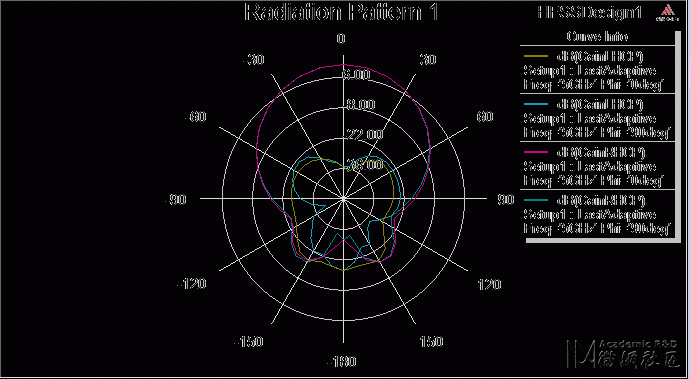
Task: Select the olive curve swatch in legend
Action: coord(536,56)
